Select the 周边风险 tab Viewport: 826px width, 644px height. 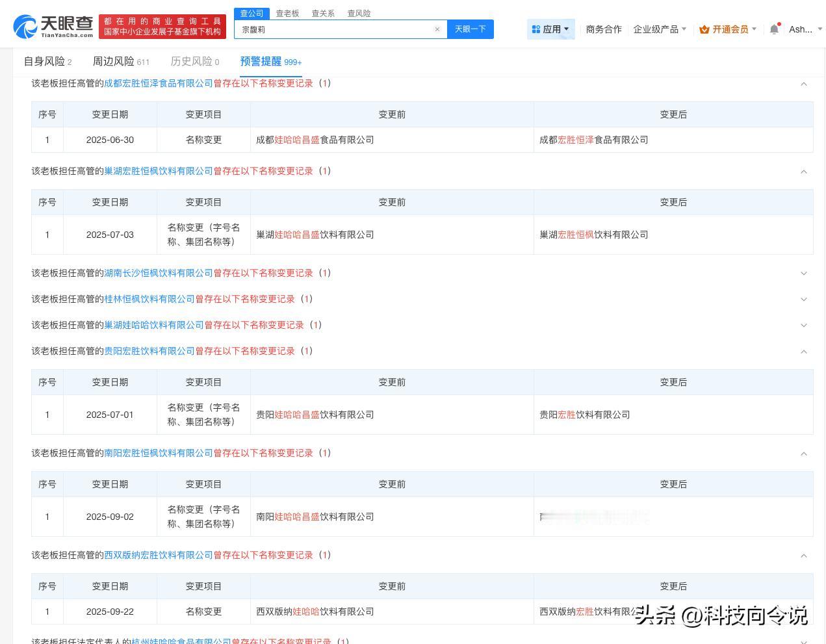point(121,62)
